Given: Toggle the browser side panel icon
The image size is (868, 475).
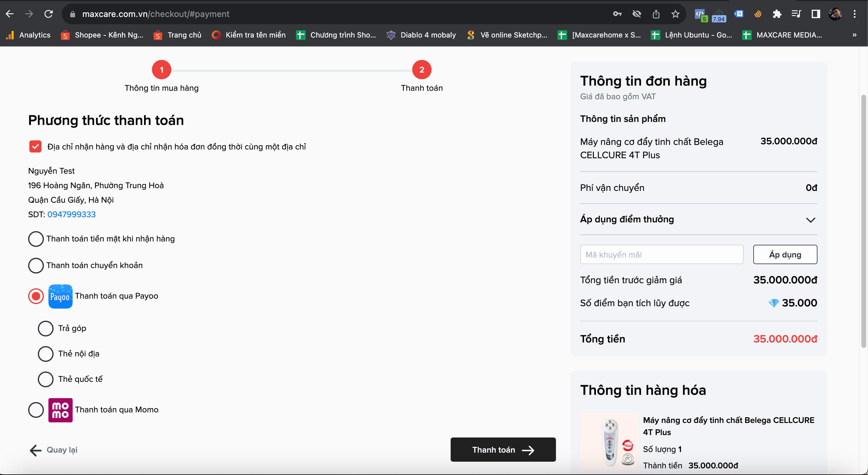Looking at the screenshot, I should point(816,14).
